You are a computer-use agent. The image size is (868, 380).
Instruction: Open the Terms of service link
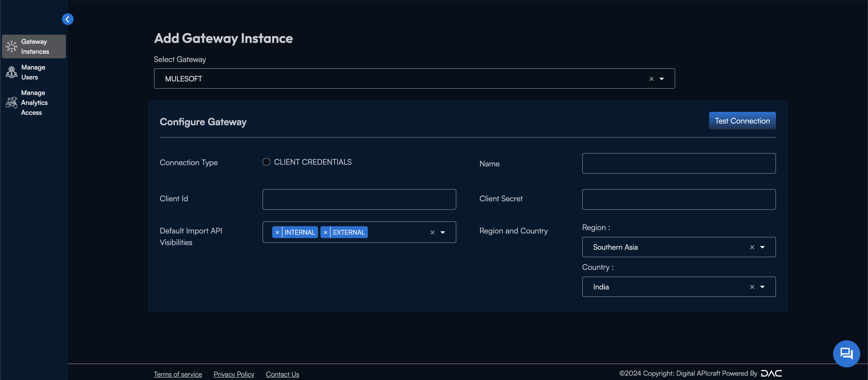178,374
